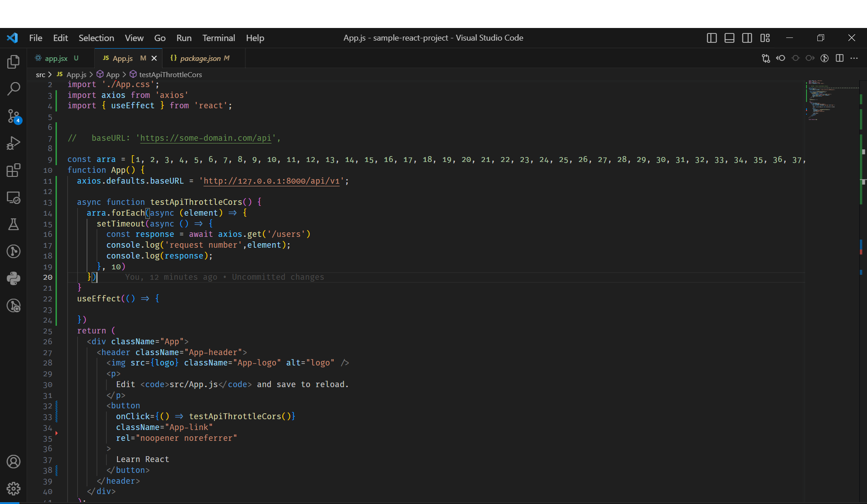867x504 pixels.
Task: Open the Terminal menu
Action: pyautogui.click(x=218, y=38)
